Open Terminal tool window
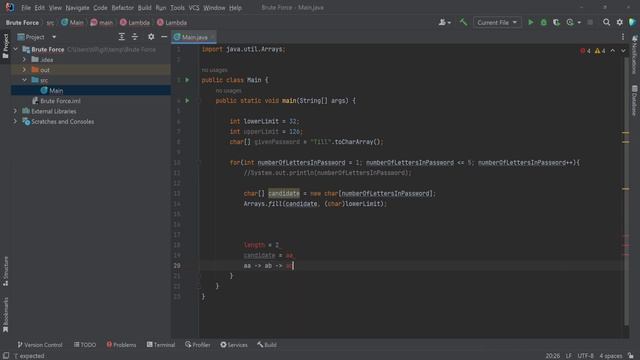 (x=161, y=345)
